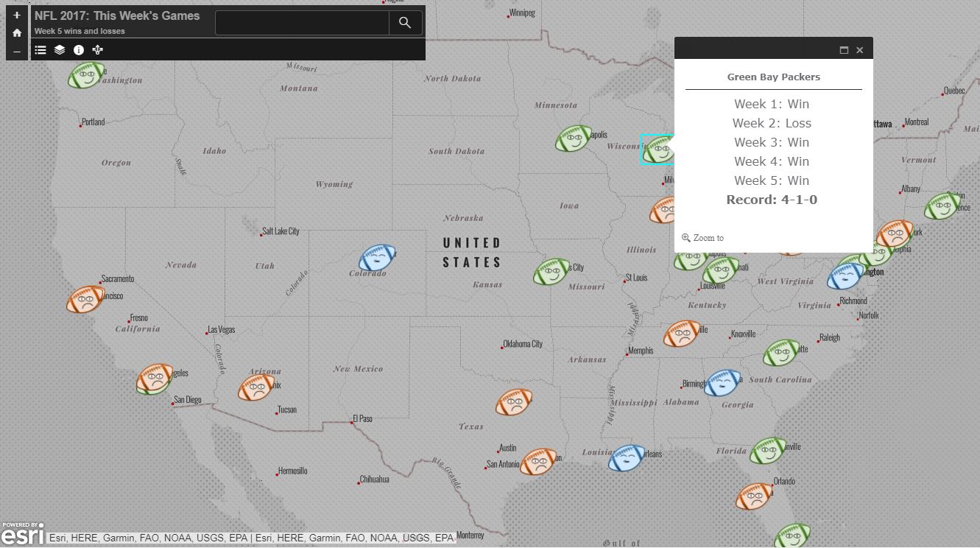
Task: Click the Esri attribution text bar
Action: click(x=252, y=538)
